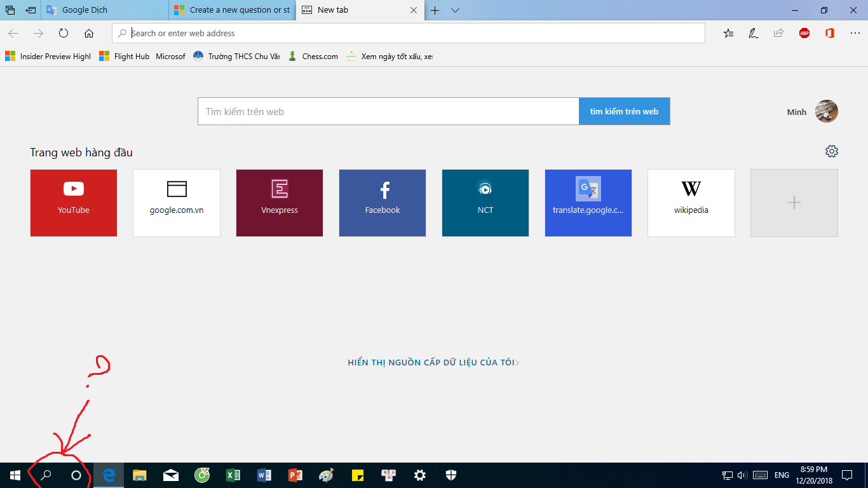Open the red-tiles app on taskbar

tap(388, 475)
